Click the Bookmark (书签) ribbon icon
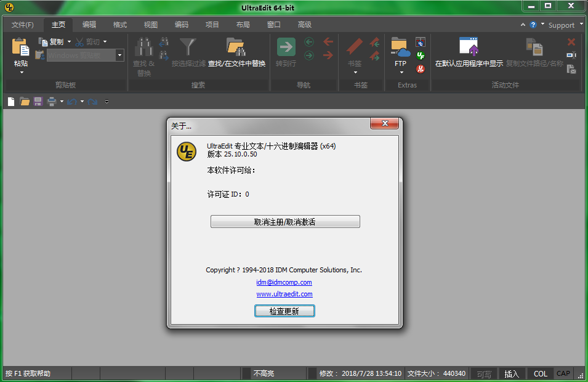The width and height of the screenshot is (588, 382). 355,47
